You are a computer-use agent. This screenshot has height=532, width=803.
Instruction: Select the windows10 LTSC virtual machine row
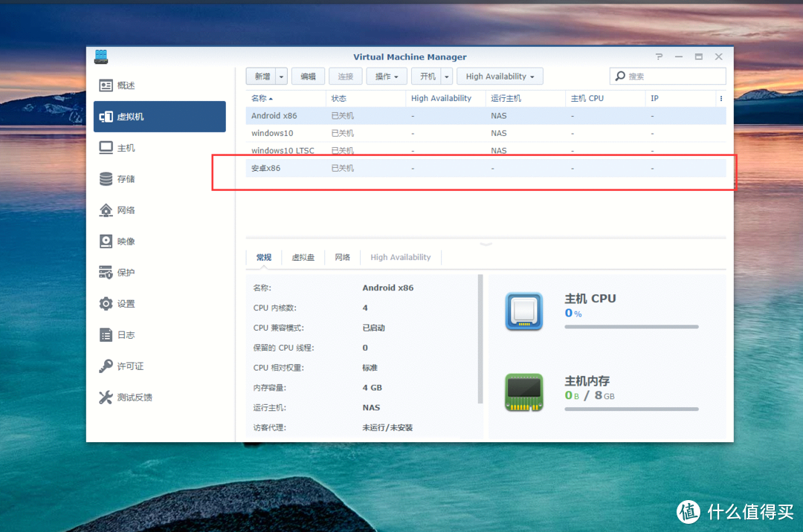coord(486,150)
